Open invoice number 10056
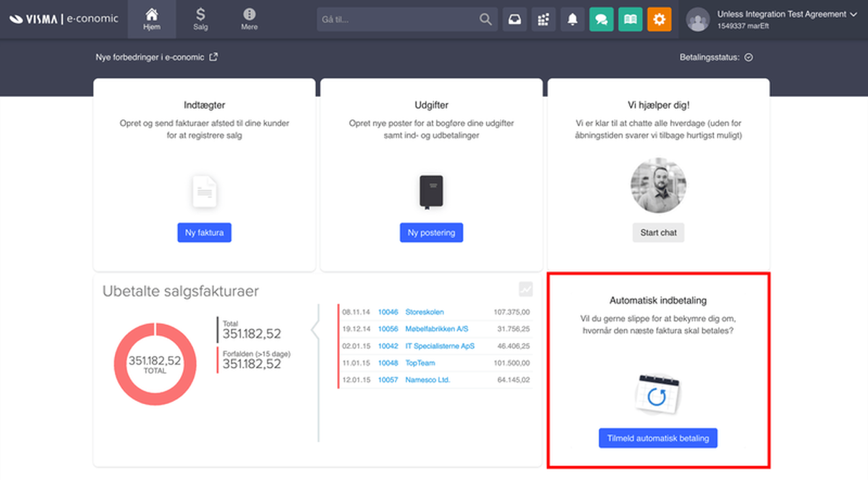This screenshot has width=868, height=480. 388,329
